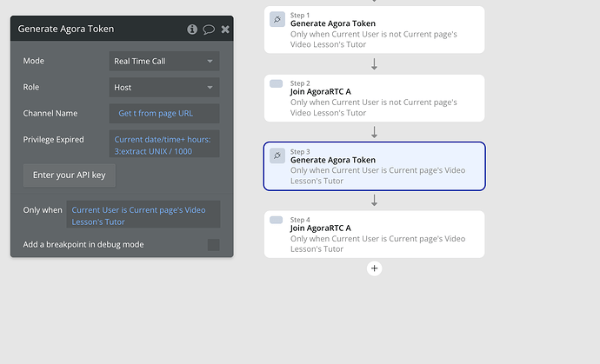
Task: Edit Channel Name expression Get t from page URL
Action: [164, 114]
